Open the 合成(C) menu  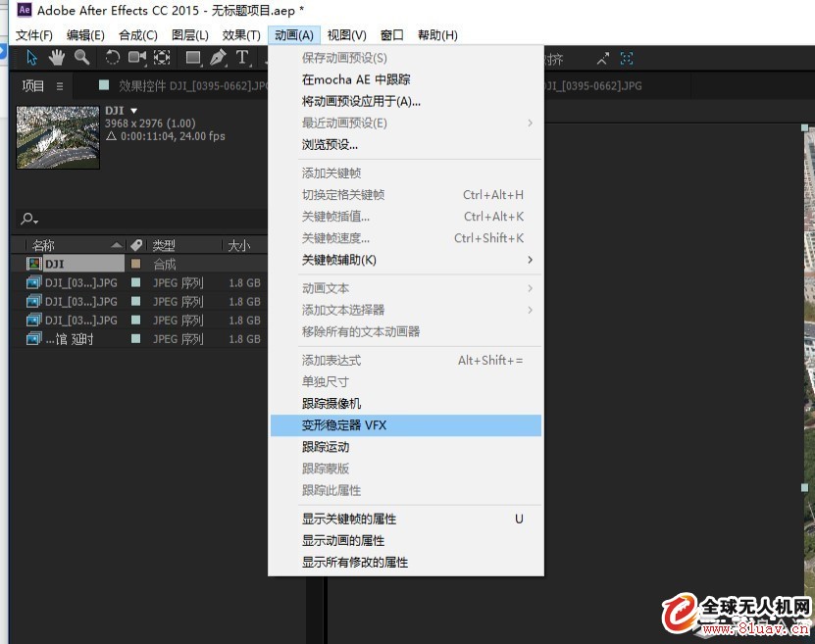[138, 35]
